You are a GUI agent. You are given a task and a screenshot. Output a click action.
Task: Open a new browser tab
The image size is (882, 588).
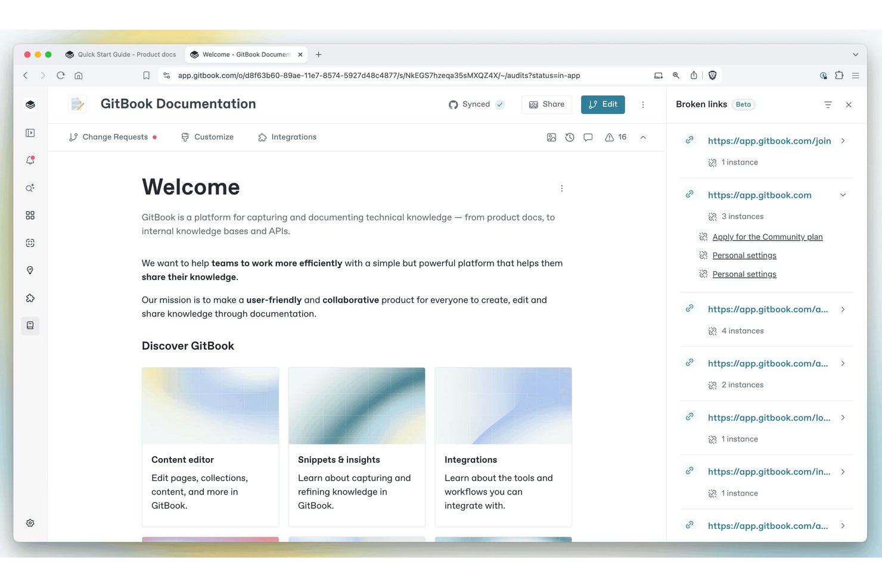point(319,54)
